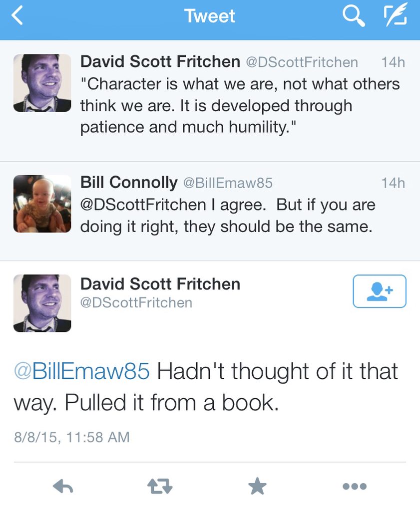
Task: Tap the back arrow in the header
Action: [17, 16]
